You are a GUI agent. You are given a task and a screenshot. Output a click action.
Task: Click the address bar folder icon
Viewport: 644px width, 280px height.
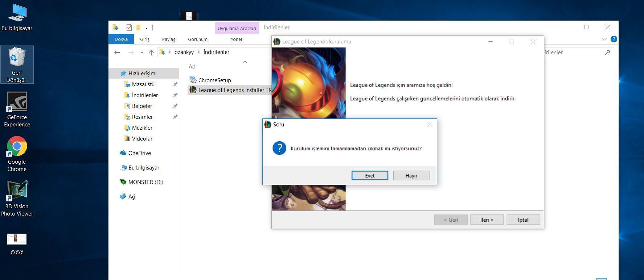point(162,52)
